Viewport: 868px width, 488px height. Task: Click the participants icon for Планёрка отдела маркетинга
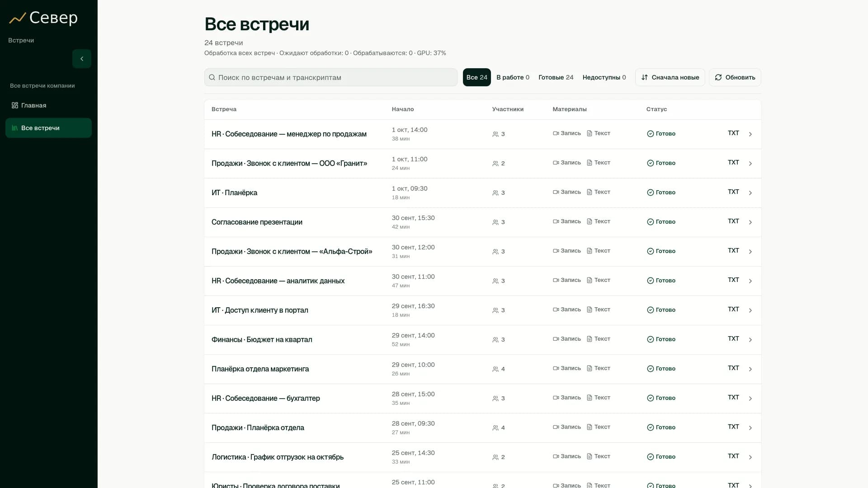[495, 369]
